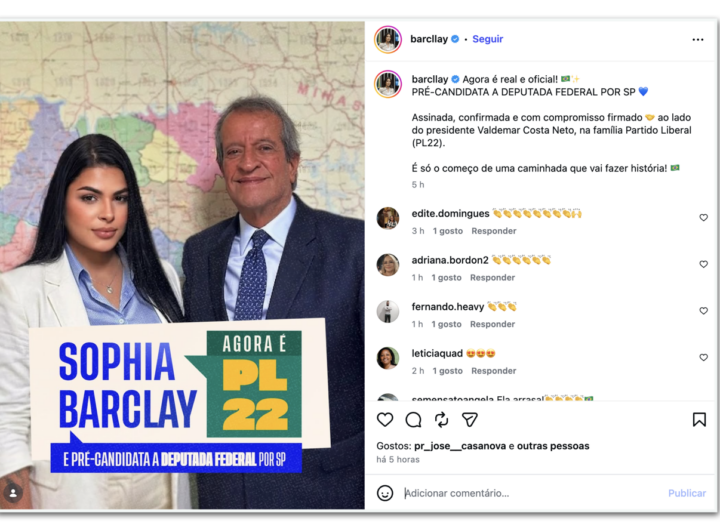
Task: Focus the Adicionar comentário input field
Action: tap(533, 493)
